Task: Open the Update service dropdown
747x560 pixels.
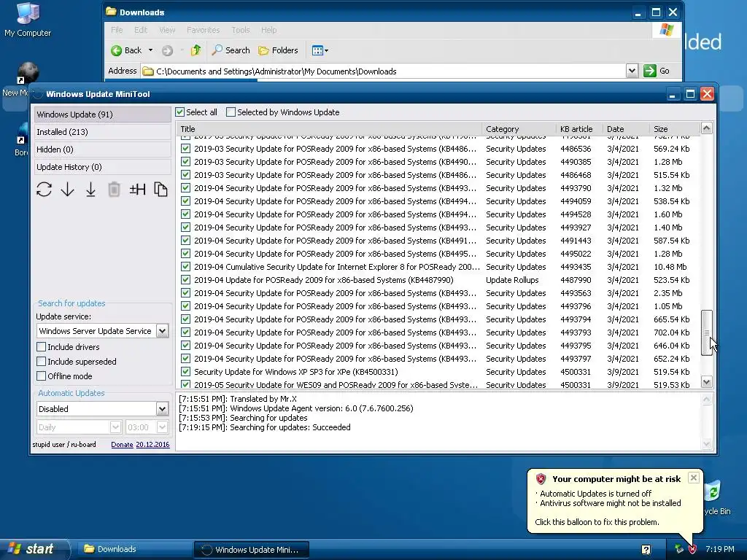Action: (162, 331)
